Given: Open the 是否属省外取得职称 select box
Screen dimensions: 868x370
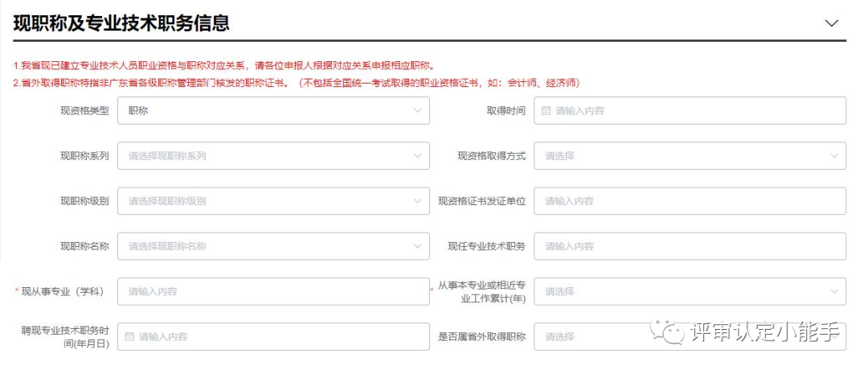Looking at the screenshot, I should click(x=690, y=336).
